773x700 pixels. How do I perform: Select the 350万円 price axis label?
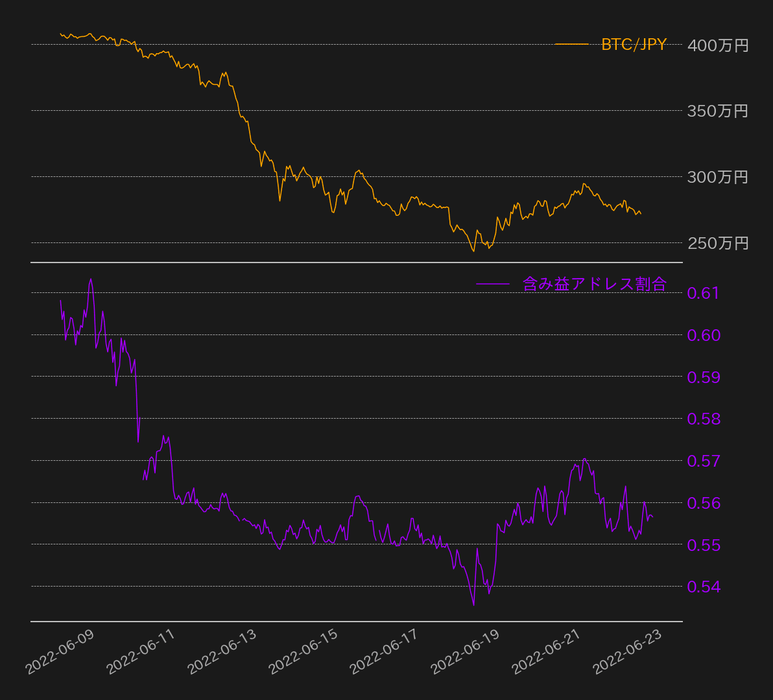tap(718, 111)
